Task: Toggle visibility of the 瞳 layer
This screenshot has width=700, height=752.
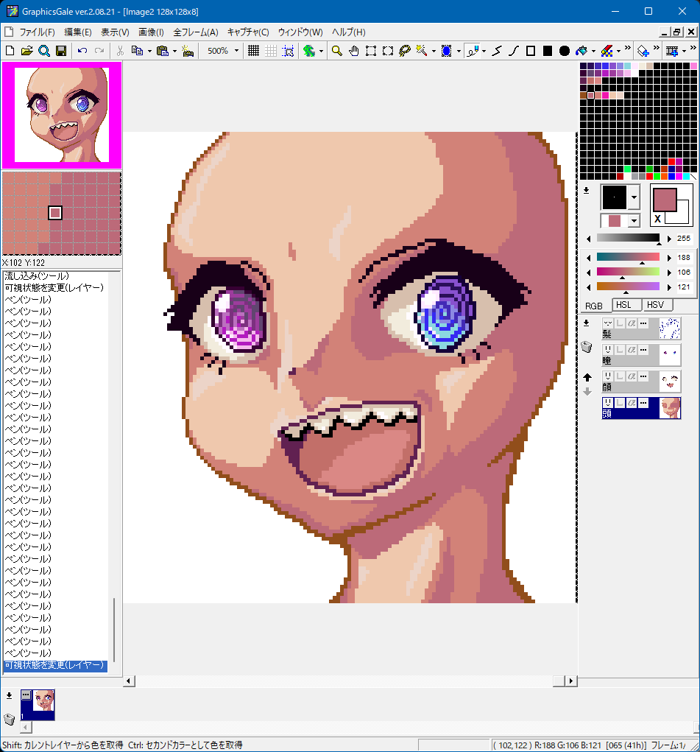Action: (x=608, y=350)
